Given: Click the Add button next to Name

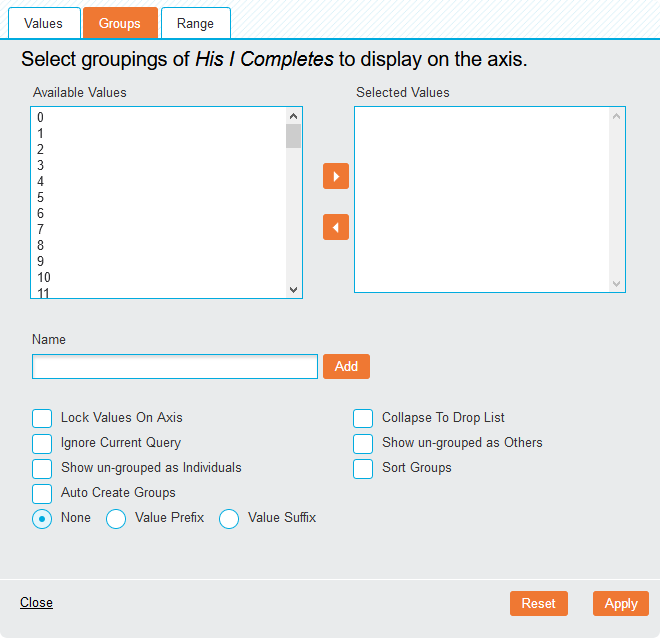Looking at the screenshot, I should (x=346, y=366).
